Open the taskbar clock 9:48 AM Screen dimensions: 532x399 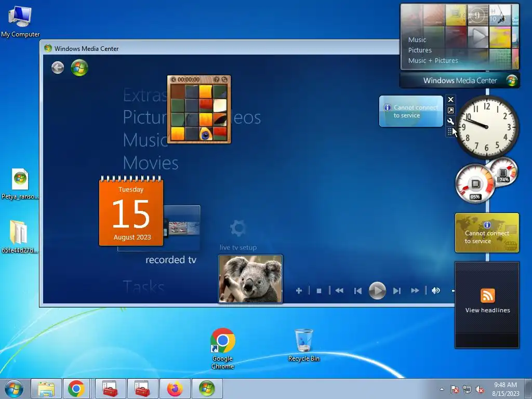[506, 389]
